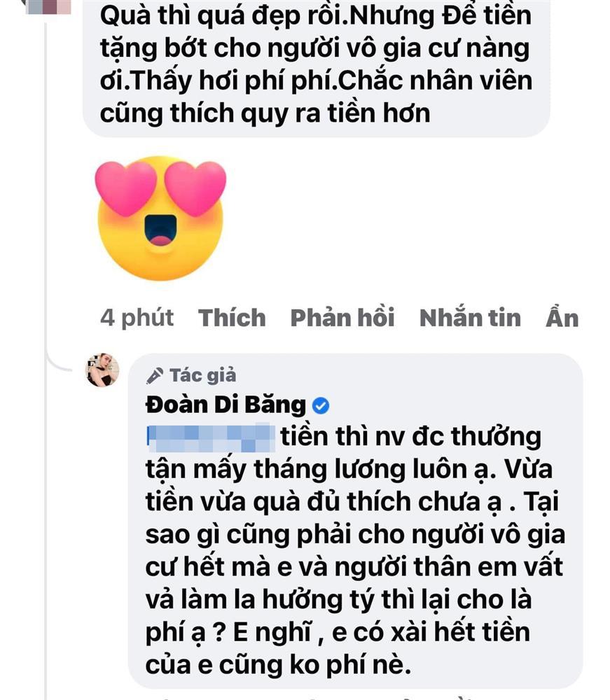The image size is (610, 700).
Task: Open Đoàn Di Băng's profile avatar
Action: (x=102, y=370)
